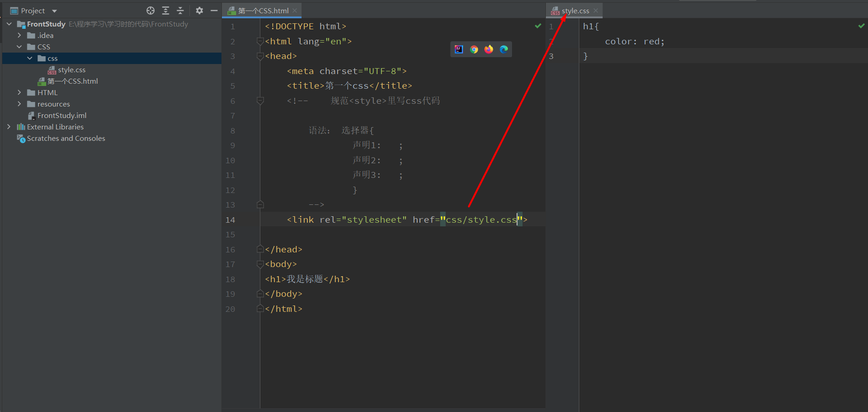Open page in Edge browser

[504, 49]
